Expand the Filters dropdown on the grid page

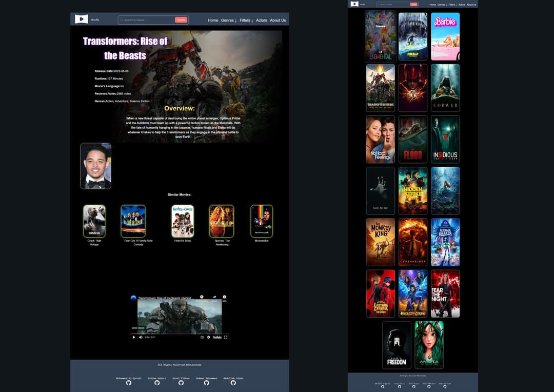452,5
